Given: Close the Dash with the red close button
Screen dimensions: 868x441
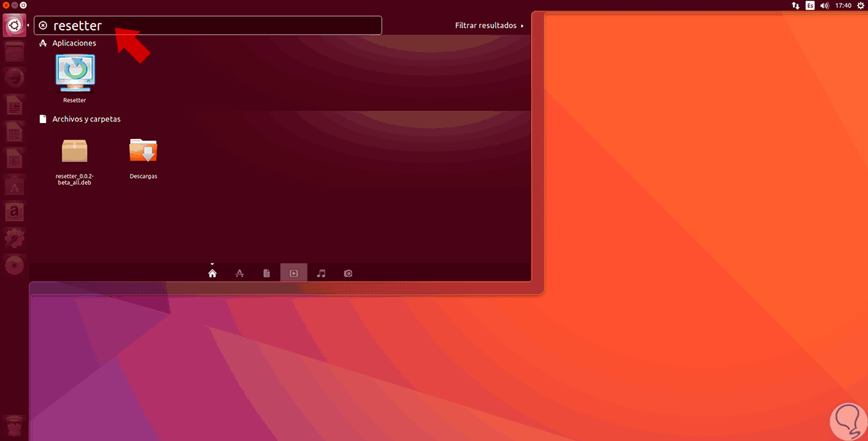Looking at the screenshot, I should click(x=5, y=5).
